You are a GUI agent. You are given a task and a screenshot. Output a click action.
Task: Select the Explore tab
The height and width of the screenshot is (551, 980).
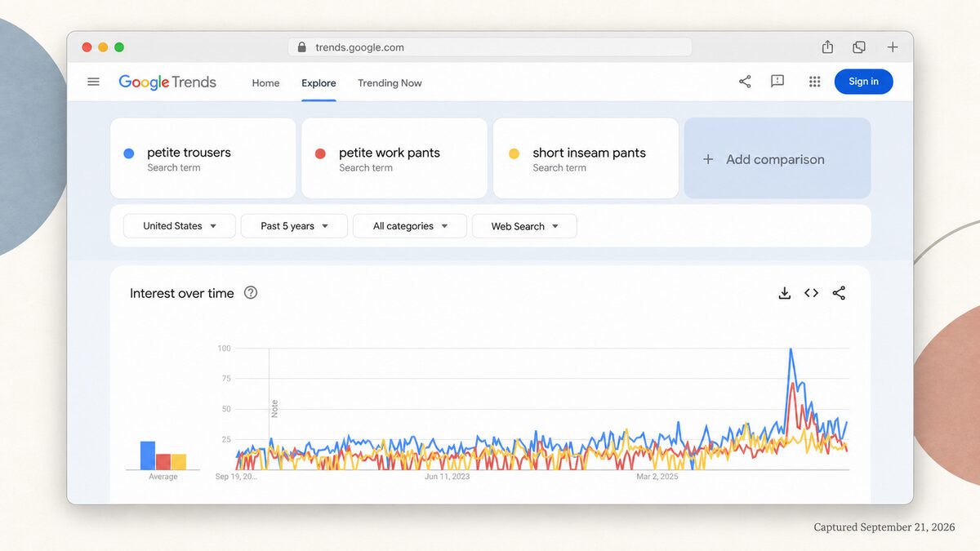[318, 82]
